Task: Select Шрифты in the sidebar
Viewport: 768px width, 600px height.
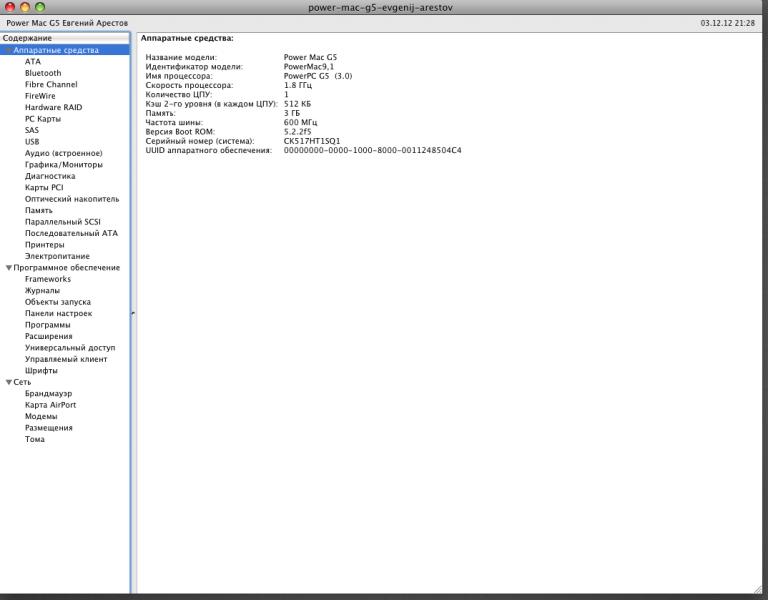Action: click(41, 371)
